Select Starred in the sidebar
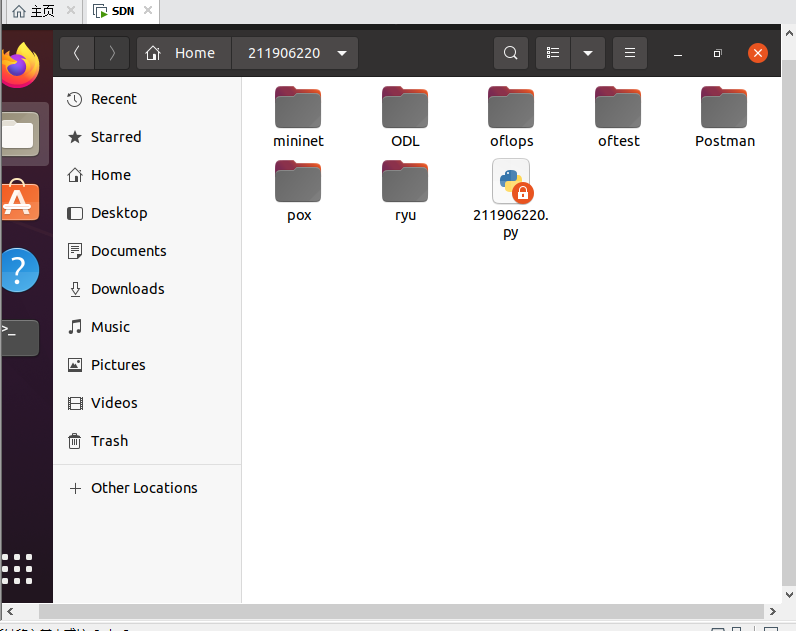The width and height of the screenshot is (796, 631). pyautogui.click(x=147, y=137)
